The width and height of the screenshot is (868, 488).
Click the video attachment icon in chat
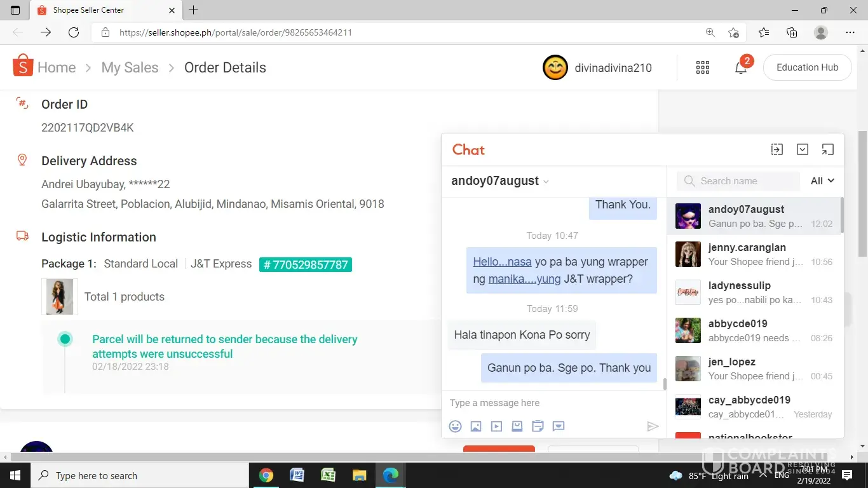496,426
